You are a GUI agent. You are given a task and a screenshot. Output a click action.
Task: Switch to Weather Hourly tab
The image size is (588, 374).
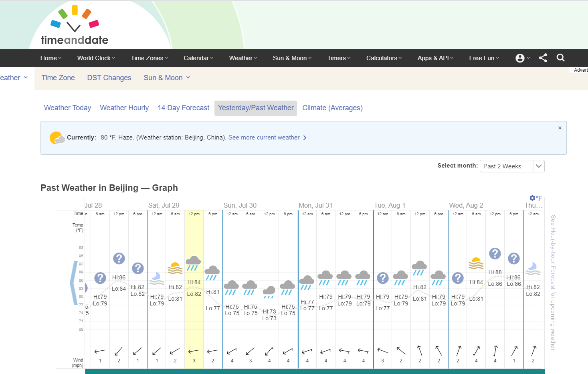[x=124, y=108]
